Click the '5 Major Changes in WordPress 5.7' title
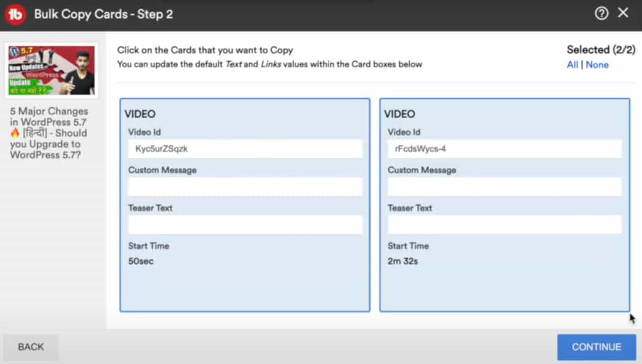642x364 pixels. [x=49, y=133]
